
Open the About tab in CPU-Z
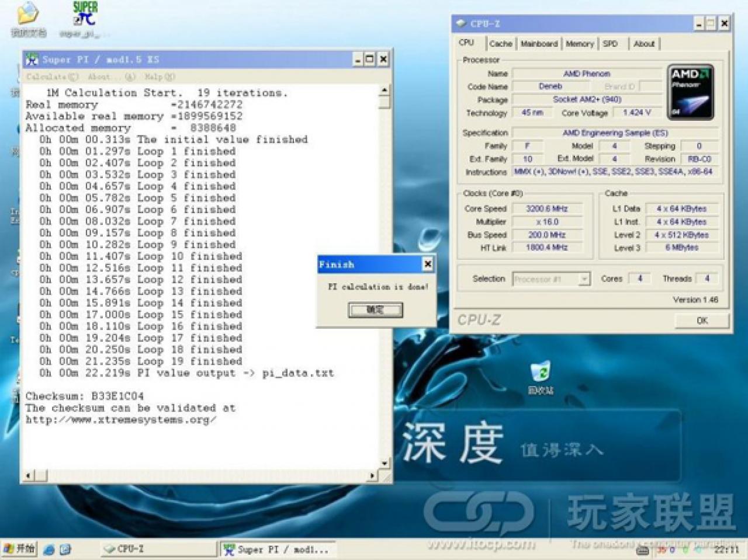point(644,44)
